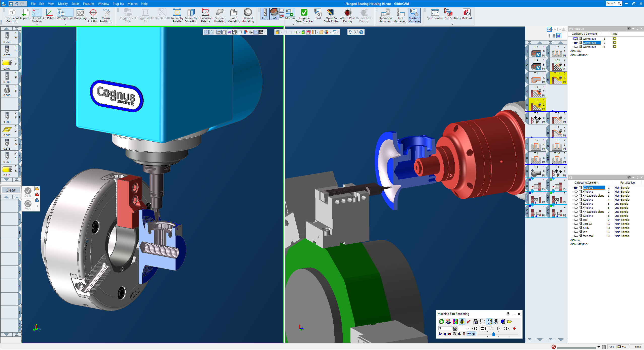Image resolution: width=644 pixels, height=350 pixels.
Task: Toggle visibility of face tool CS
Action: click(576, 236)
